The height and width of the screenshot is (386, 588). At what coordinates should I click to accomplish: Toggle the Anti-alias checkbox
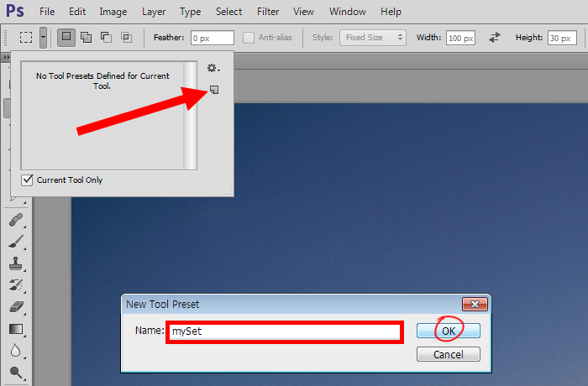tap(249, 38)
